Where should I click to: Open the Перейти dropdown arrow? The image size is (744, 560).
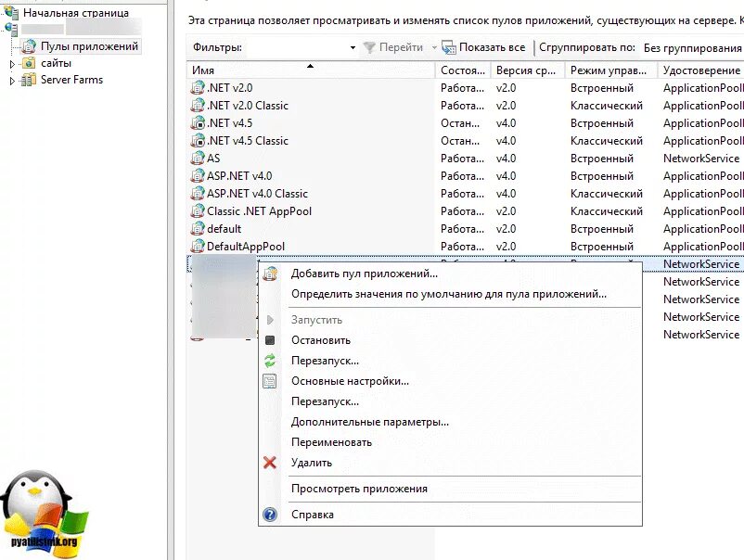pyautogui.click(x=433, y=47)
